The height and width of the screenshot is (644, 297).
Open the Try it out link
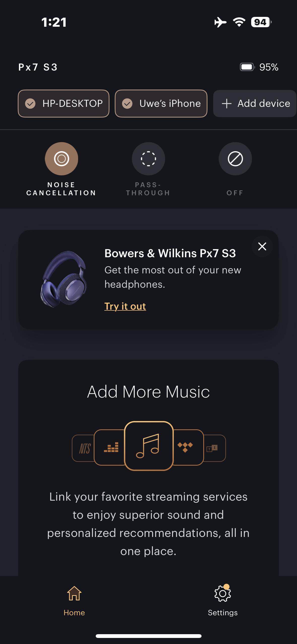(x=125, y=306)
